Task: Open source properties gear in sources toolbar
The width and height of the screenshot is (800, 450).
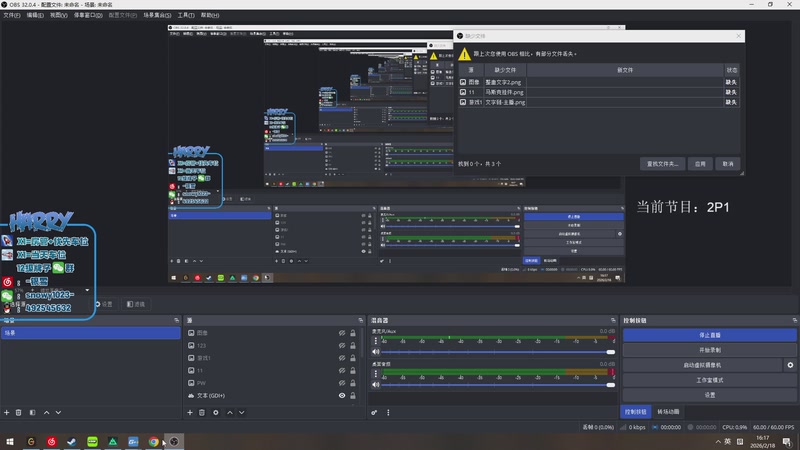Action: (215, 412)
